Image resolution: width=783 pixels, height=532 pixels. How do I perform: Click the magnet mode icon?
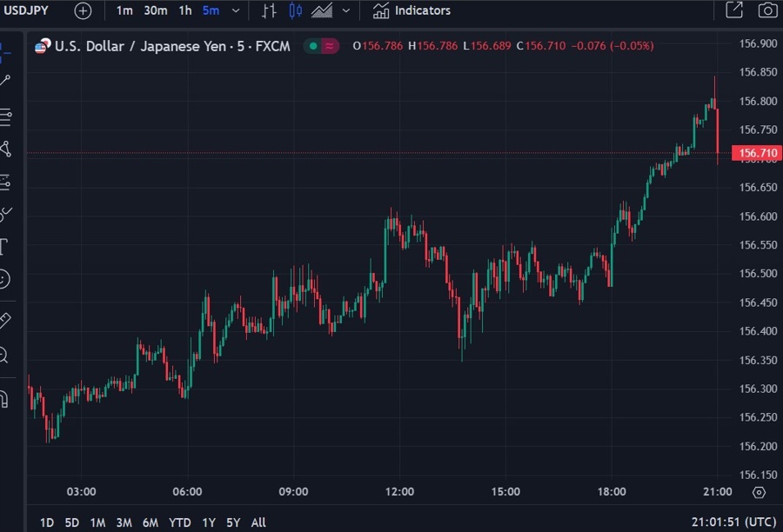[3, 399]
